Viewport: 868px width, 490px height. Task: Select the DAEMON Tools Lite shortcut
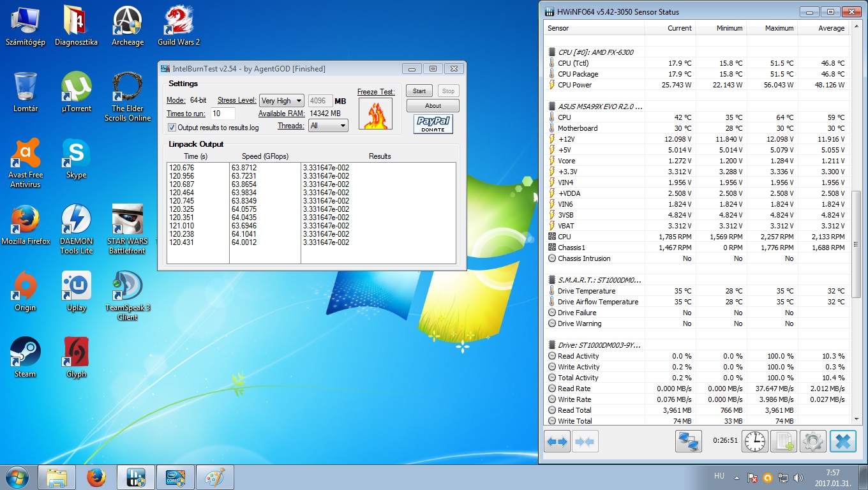(x=76, y=229)
